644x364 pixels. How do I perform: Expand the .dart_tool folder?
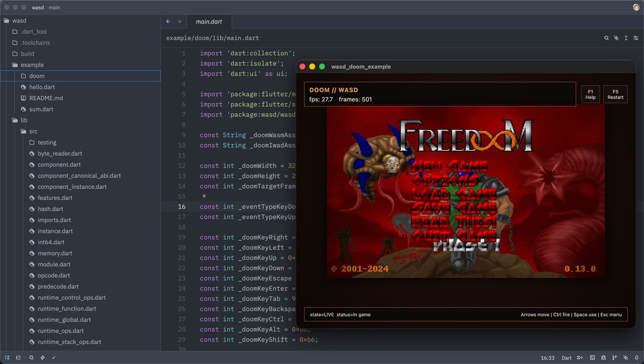coord(80,32)
